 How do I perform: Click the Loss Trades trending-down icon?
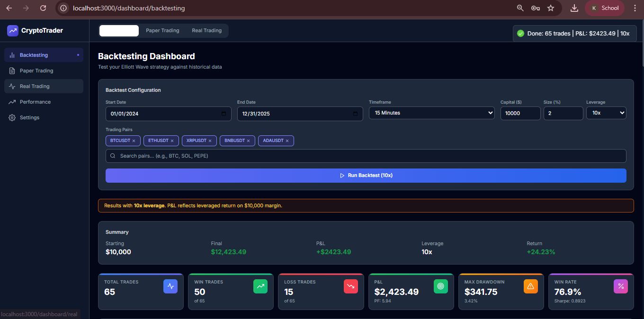tap(350, 286)
